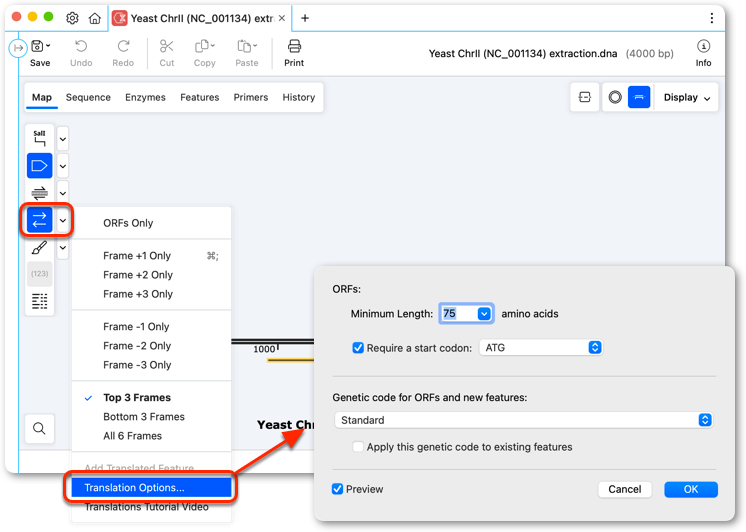Open the Display dropdown
This screenshot has width=746, height=532.
[687, 98]
